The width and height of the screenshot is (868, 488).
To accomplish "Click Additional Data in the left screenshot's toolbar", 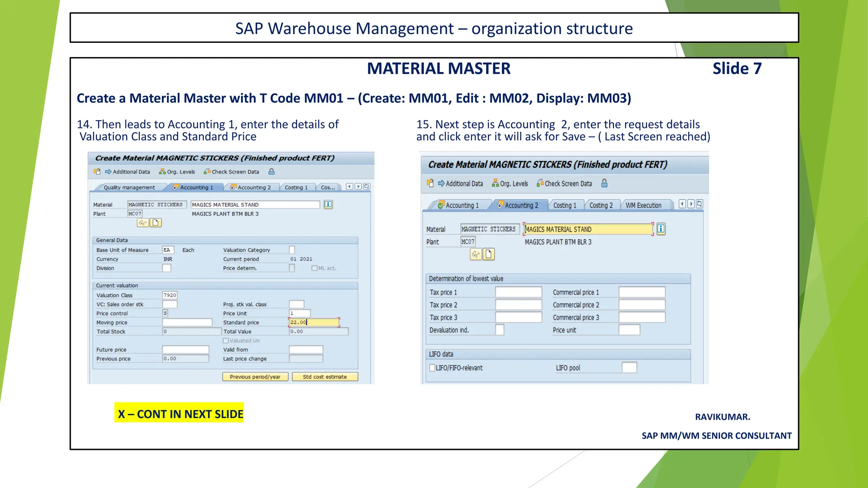I will pyautogui.click(x=128, y=172).
